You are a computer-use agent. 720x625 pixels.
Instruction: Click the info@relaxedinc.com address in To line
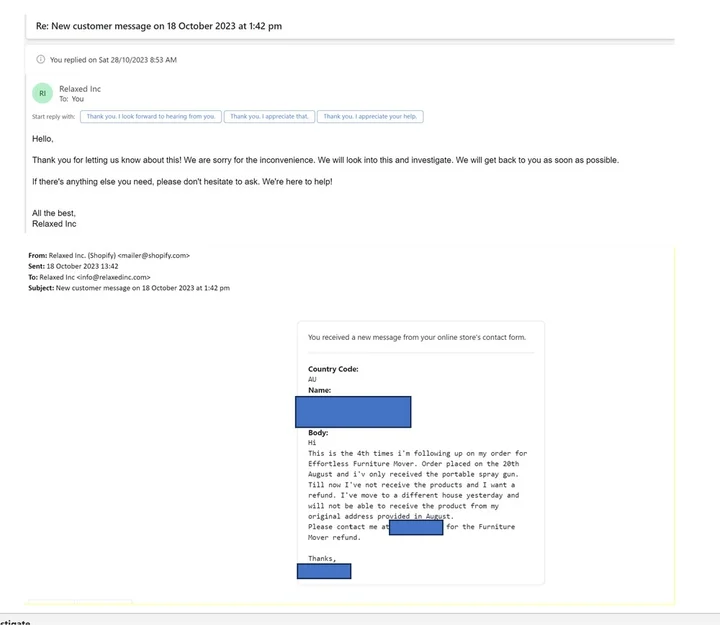tap(113, 277)
